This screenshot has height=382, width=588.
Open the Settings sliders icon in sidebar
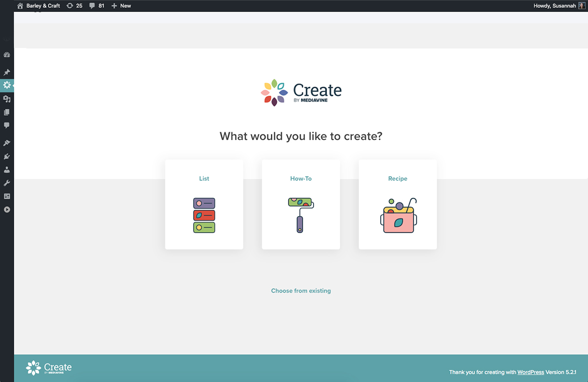7,196
